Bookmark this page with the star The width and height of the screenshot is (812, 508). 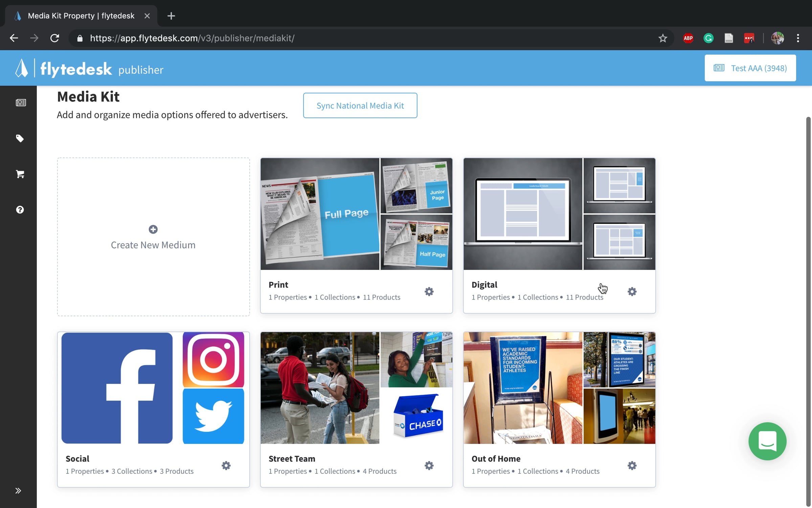[x=662, y=38]
